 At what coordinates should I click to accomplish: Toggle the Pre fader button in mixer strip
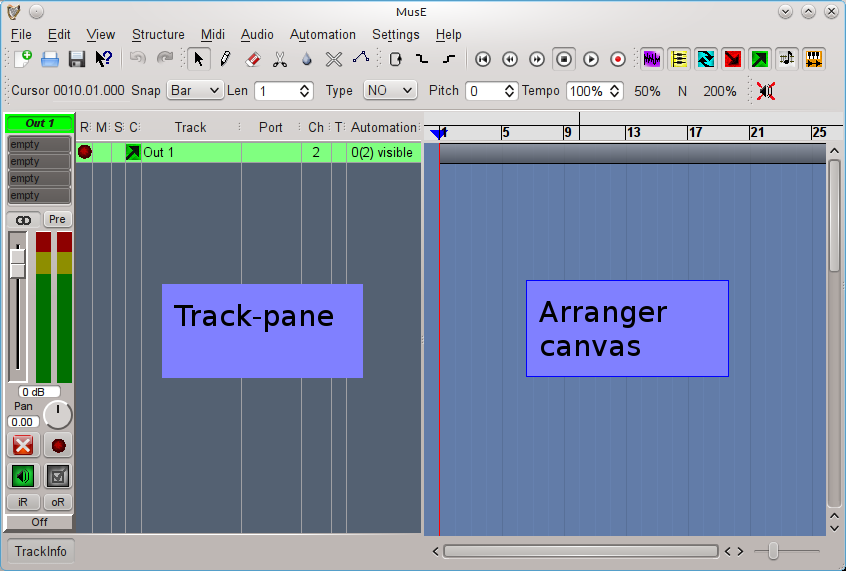[57, 219]
